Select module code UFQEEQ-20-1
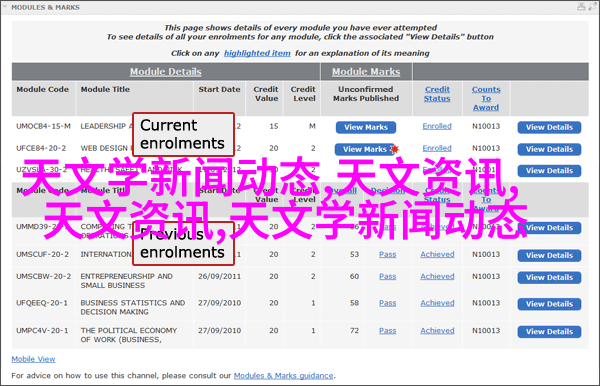This screenshot has width=600, height=386. click(42, 303)
